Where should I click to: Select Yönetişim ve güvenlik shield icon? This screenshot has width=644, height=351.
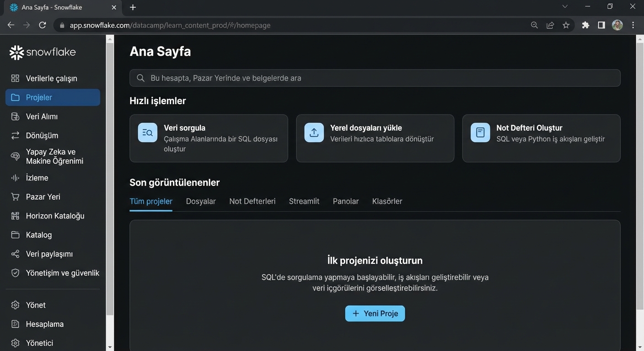click(15, 273)
